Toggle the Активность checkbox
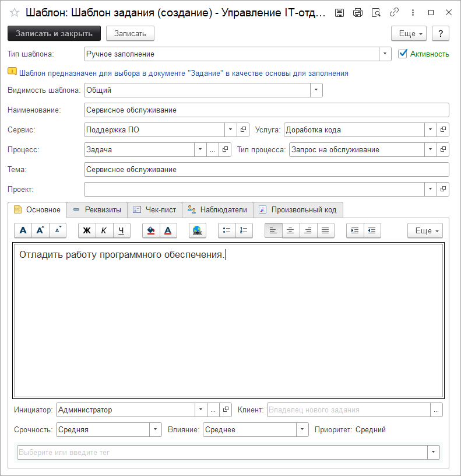 [x=402, y=54]
